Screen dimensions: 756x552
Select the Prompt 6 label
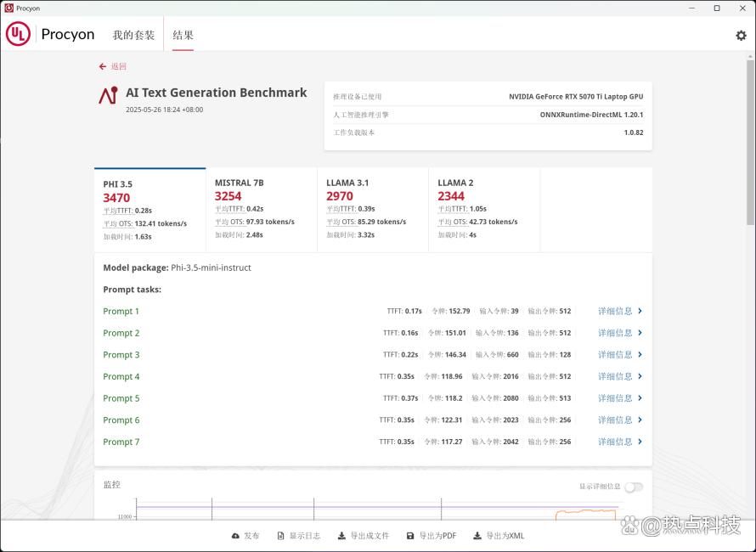[121, 420]
